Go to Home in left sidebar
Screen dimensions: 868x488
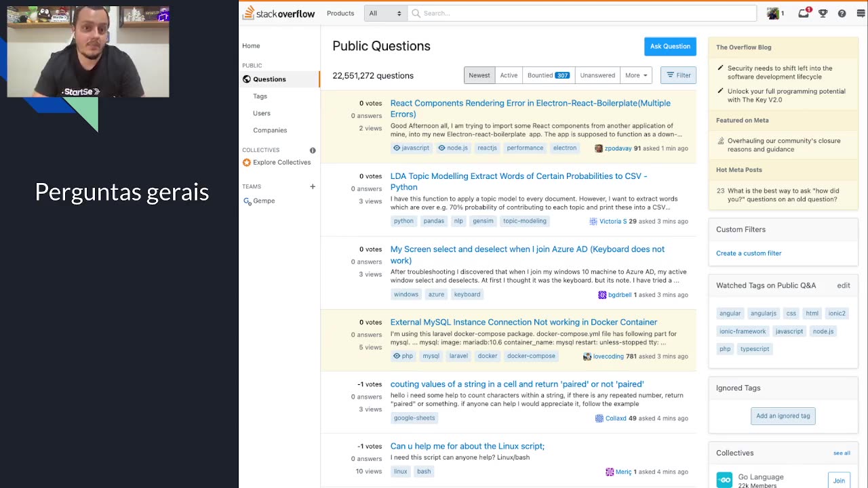coord(251,46)
